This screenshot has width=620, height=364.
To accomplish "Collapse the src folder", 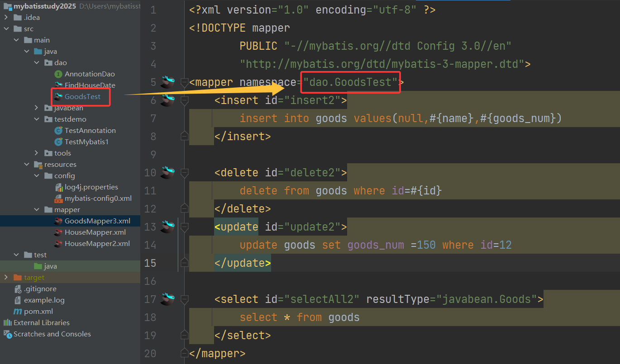I will [6, 28].
